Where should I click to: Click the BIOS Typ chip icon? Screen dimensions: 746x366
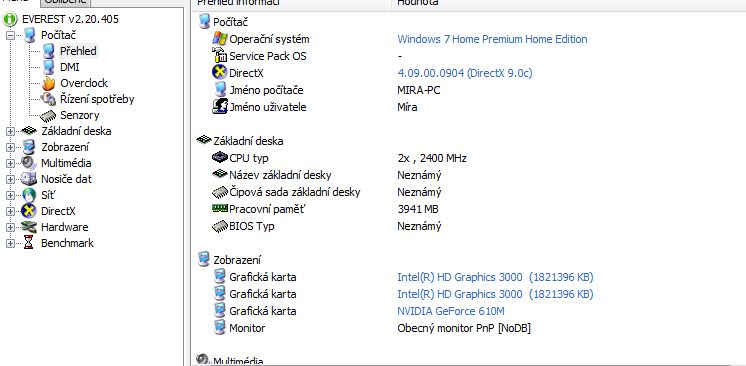[x=219, y=226]
